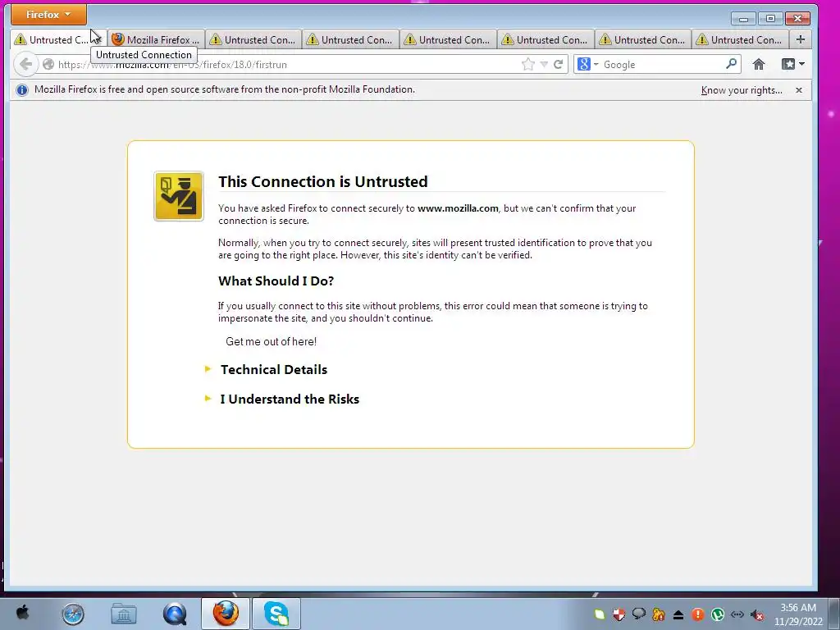
Task: Open the Google search engine dropdown
Action: coord(587,64)
